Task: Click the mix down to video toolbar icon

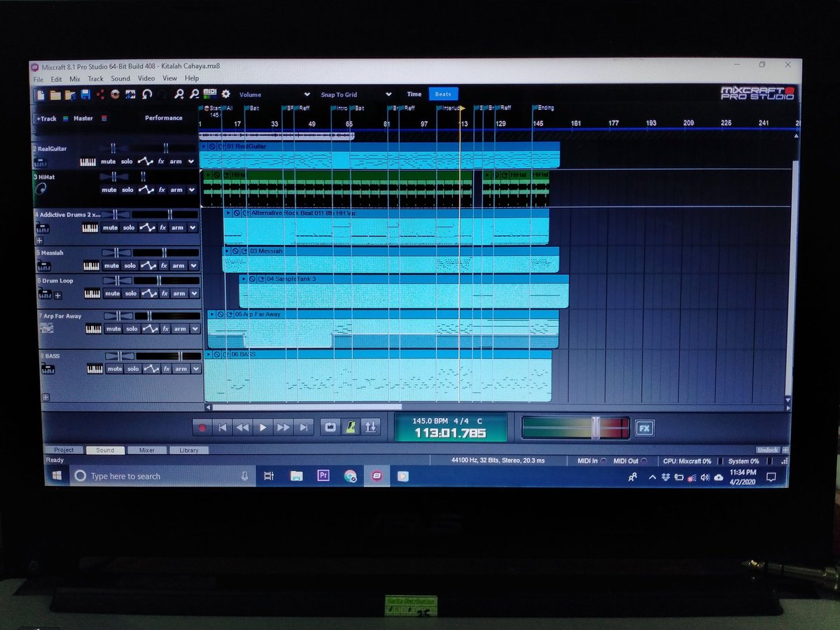Action: [x=130, y=94]
